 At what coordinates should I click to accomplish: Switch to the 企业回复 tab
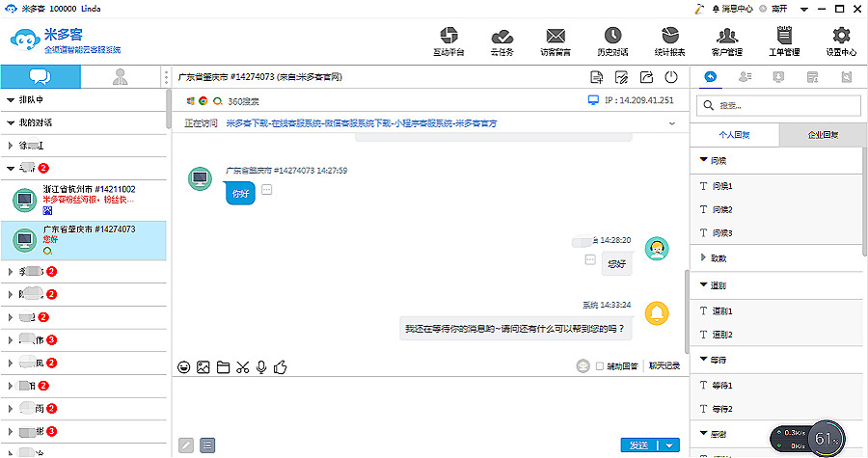(x=822, y=134)
